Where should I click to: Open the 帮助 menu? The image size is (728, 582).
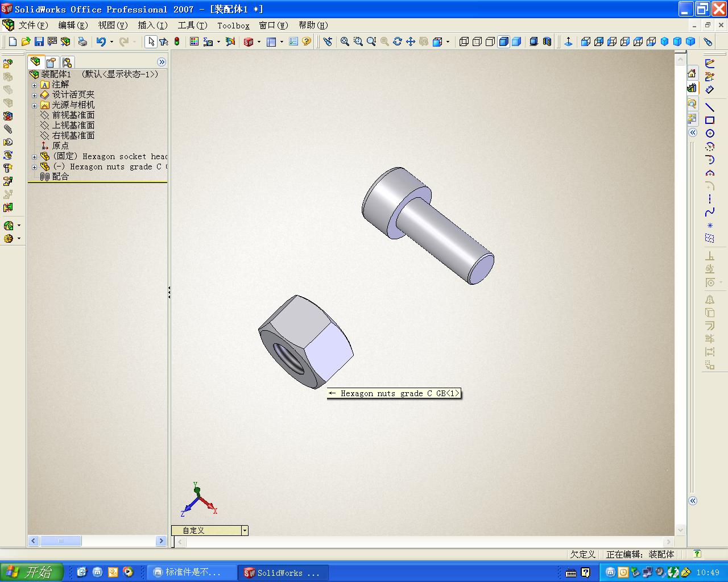click(313, 26)
